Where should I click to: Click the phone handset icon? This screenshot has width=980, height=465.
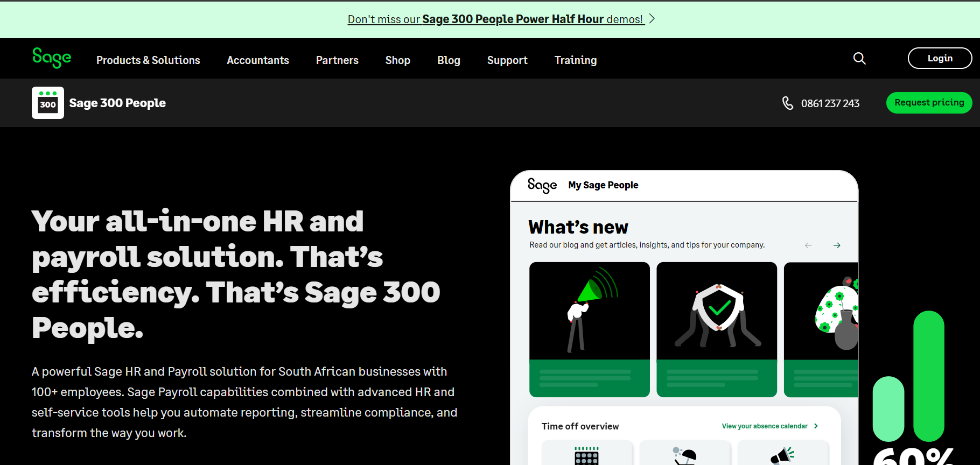(788, 103)
